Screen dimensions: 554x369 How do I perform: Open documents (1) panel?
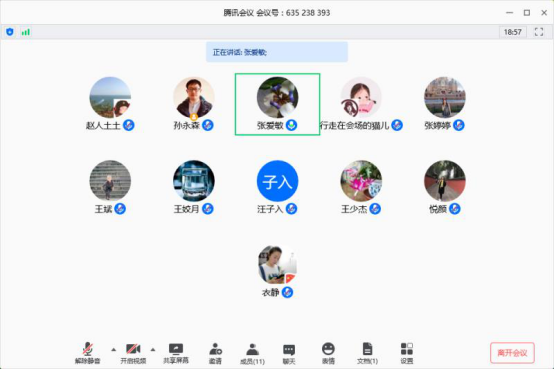(x=367, y=353)
